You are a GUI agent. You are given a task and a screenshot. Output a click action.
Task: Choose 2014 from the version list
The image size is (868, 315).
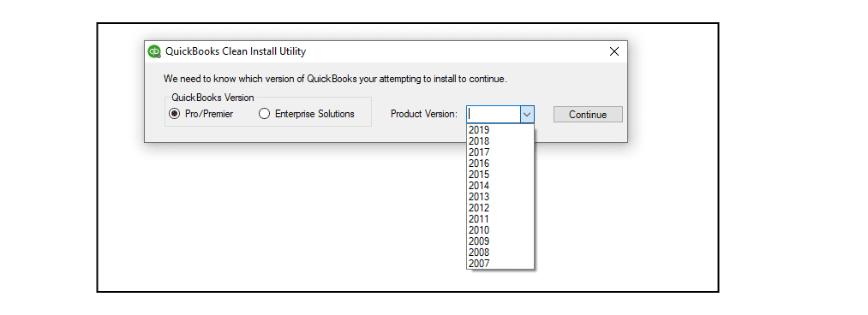click(x=500, y=186)
